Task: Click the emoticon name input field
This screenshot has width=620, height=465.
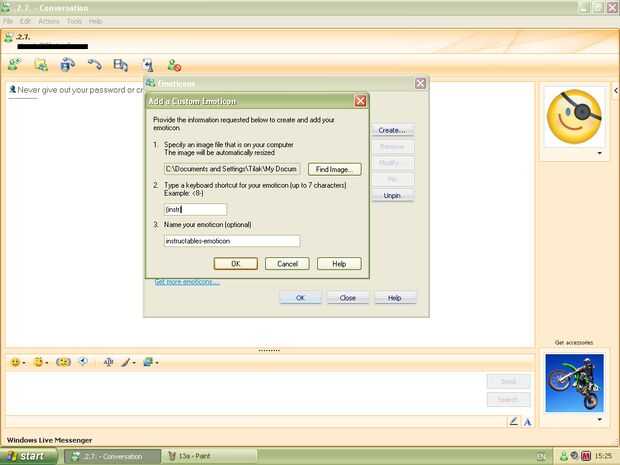Action: (x=232, y=241)
